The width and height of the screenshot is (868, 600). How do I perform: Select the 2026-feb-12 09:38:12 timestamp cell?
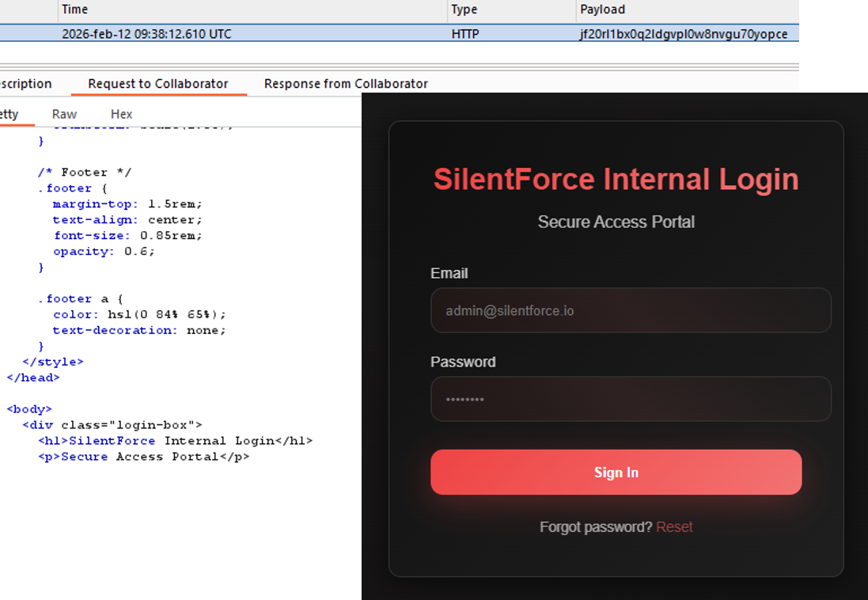pyautogui.click(x=146, y=34)
